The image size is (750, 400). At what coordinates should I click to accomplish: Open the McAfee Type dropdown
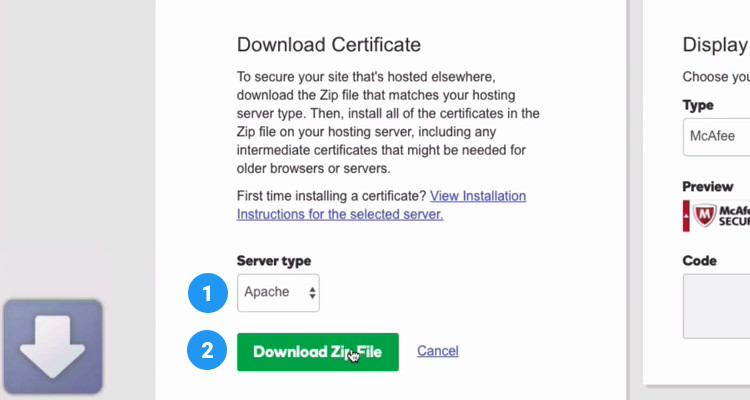point(716,136)
